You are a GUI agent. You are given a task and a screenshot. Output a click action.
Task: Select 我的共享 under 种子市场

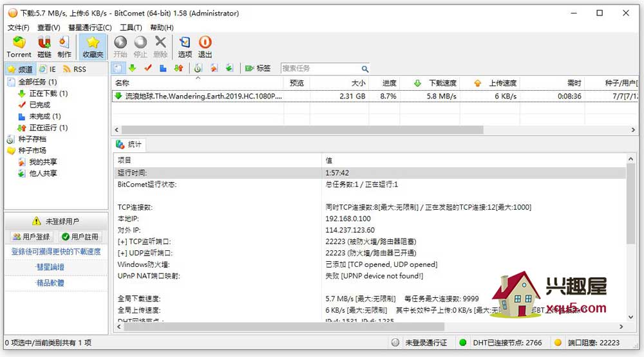pyautogui.click(x=43, y=162)
